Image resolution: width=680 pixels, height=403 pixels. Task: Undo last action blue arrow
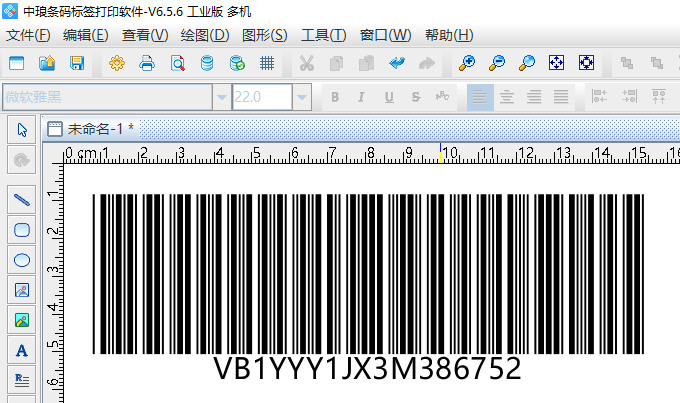[x=397, y=63]
